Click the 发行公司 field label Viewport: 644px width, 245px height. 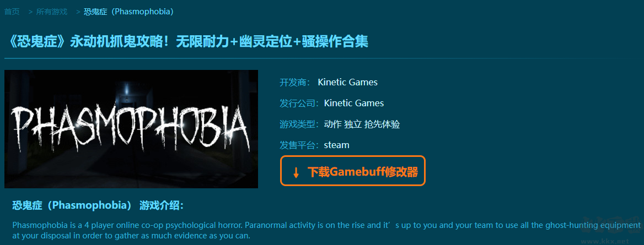pyautogui.click(x=300, y=103)
